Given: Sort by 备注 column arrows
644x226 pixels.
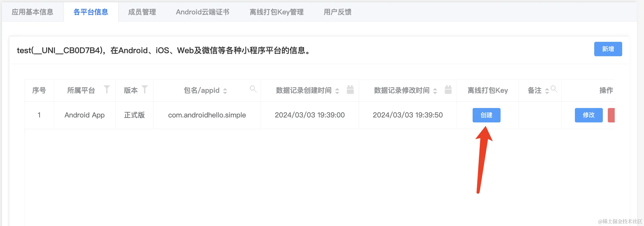Looking at the screenshot, I should 547,91.
